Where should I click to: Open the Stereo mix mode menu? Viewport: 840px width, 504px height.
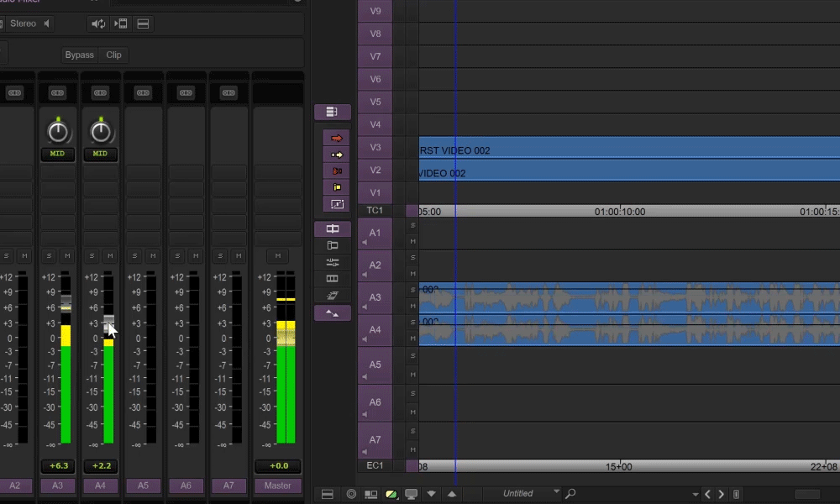pyautogui.click(x=29, y=24)
